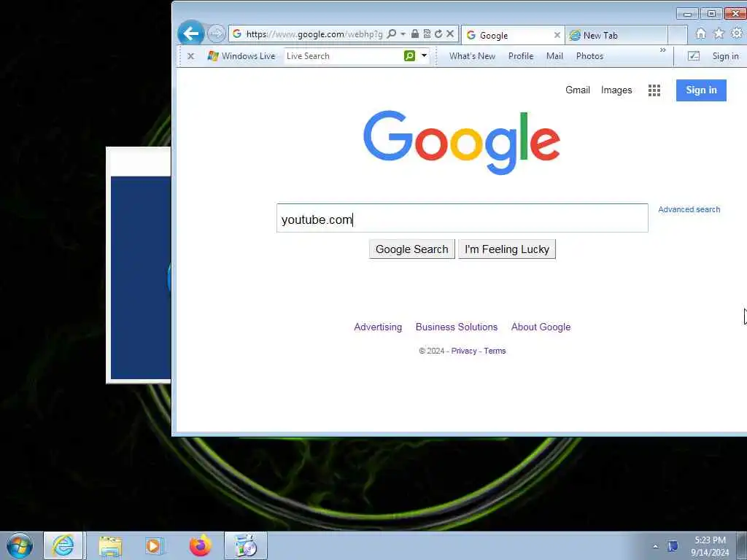Open the Images link on Google
747x560 pixels.
click(x=616, y=90)
